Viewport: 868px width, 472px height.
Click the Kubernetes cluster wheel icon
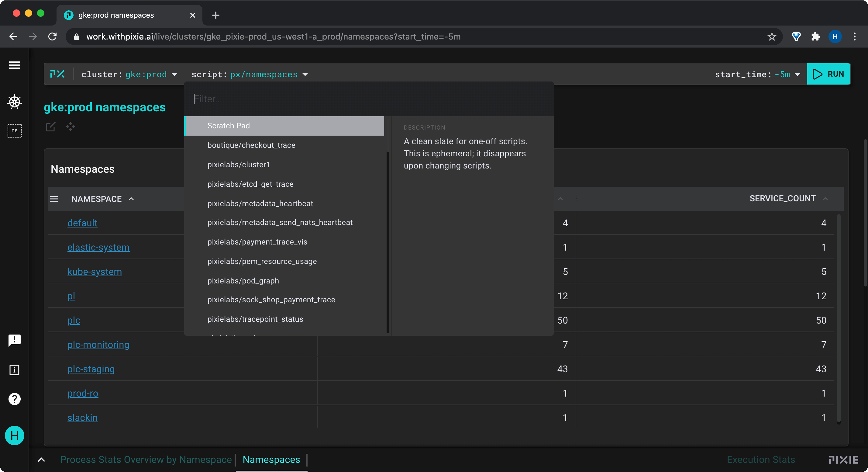[15, 102]
